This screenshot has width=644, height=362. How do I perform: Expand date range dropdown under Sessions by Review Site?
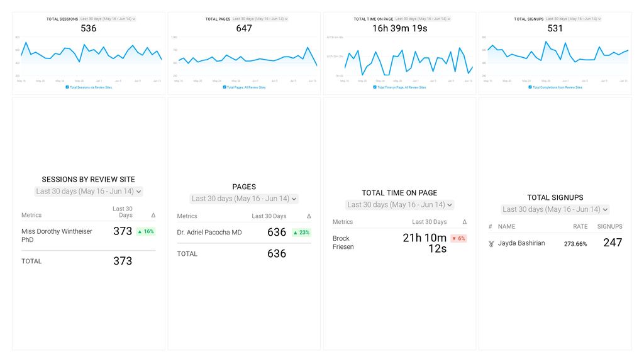click(x=89, y=191)
